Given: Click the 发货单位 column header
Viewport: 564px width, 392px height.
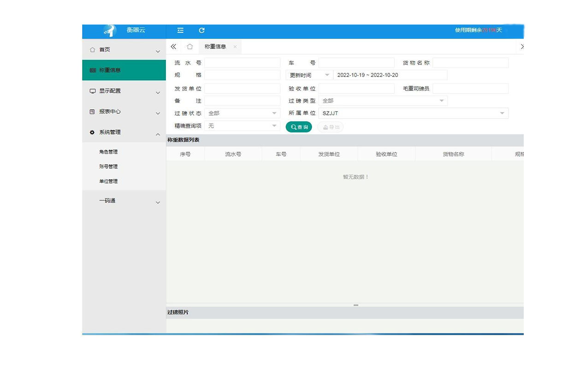Looking at the screenshot, I should (x=329, y=154).
